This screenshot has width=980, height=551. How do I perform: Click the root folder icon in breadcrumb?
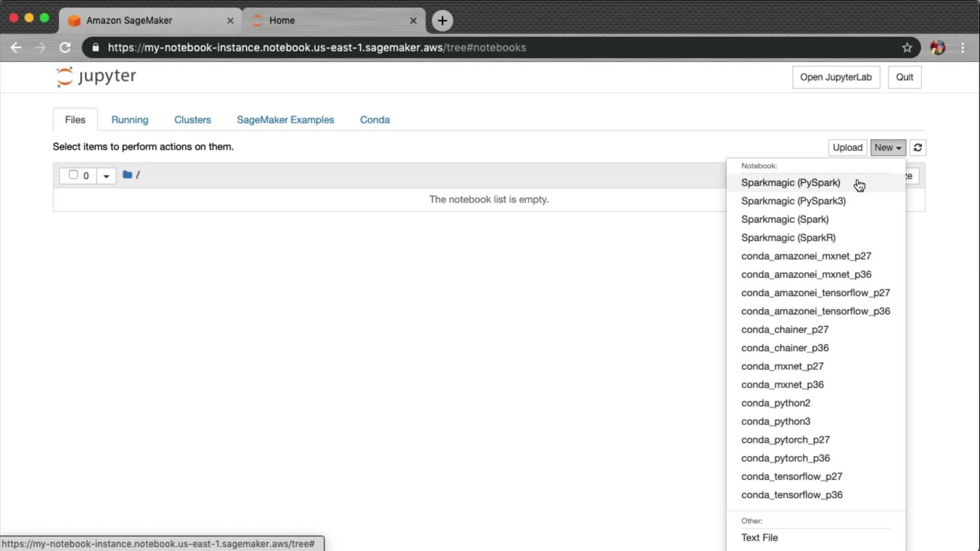[127, 175]
